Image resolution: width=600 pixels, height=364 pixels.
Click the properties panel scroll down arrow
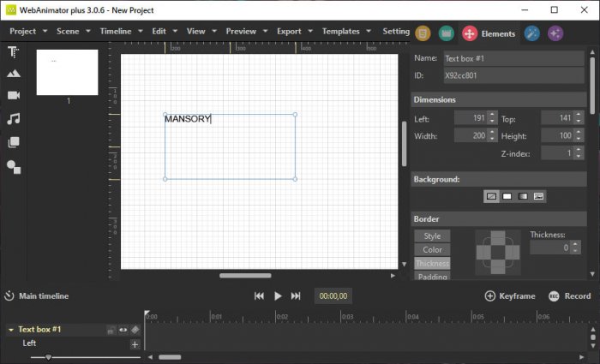pyautogui.click(x=592, y=274)
